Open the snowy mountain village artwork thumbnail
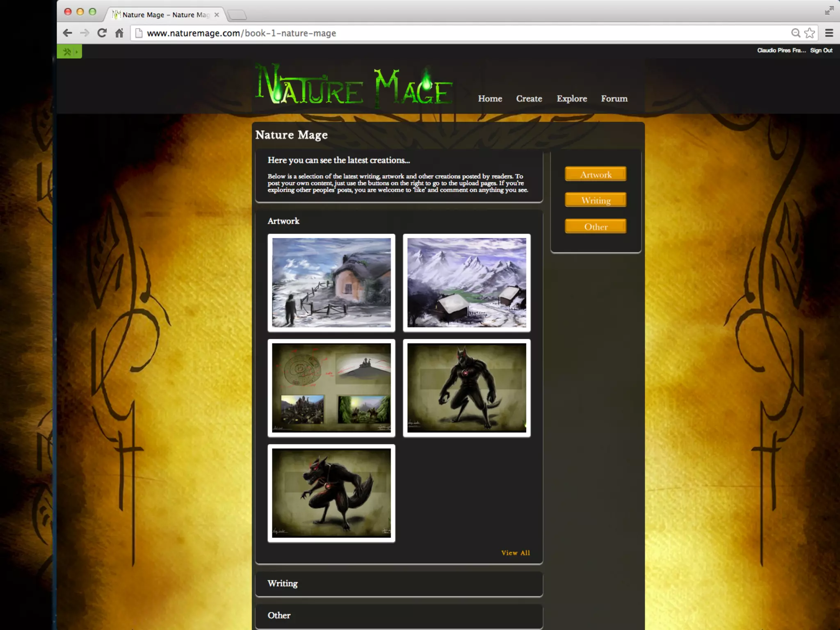The image size is (840, 630). click(466, 283)
